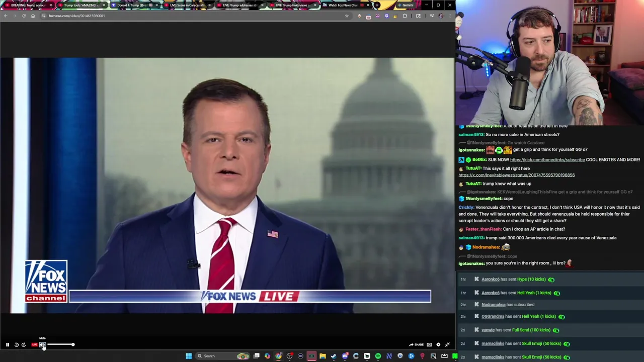Open the Chrome three-dot menu
The width and height of the screenshot is (644, 362).
450,16
